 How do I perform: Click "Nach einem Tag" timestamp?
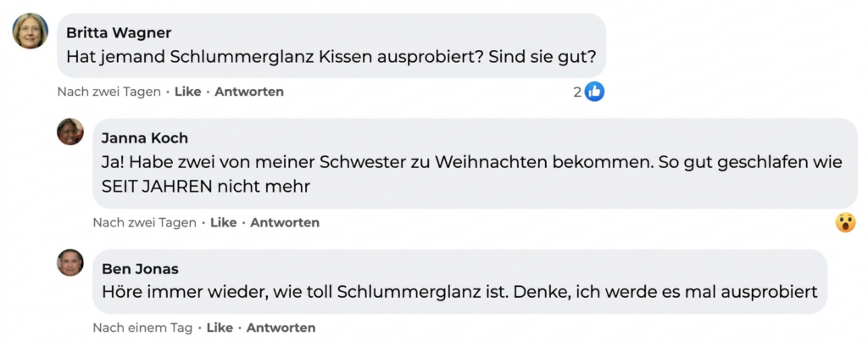pos(142,328)
